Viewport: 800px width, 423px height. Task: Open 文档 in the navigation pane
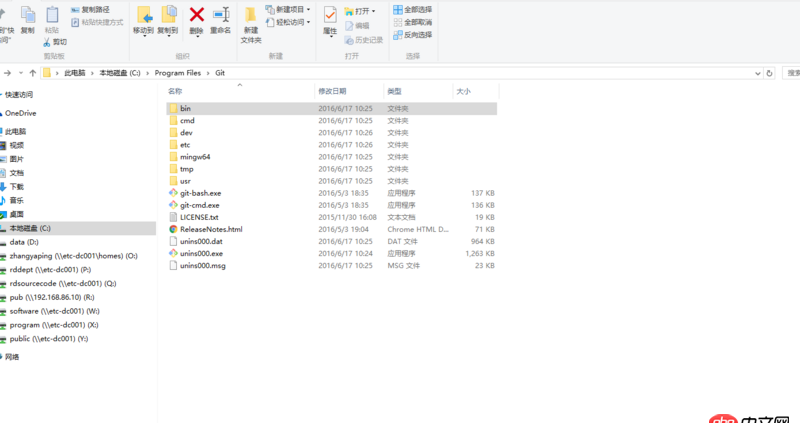coord(16,173)
